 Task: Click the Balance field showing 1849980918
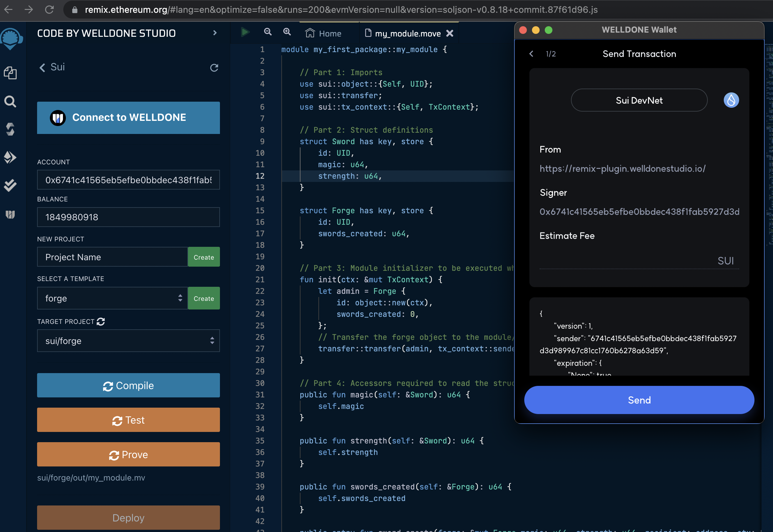tap(128, 217)
